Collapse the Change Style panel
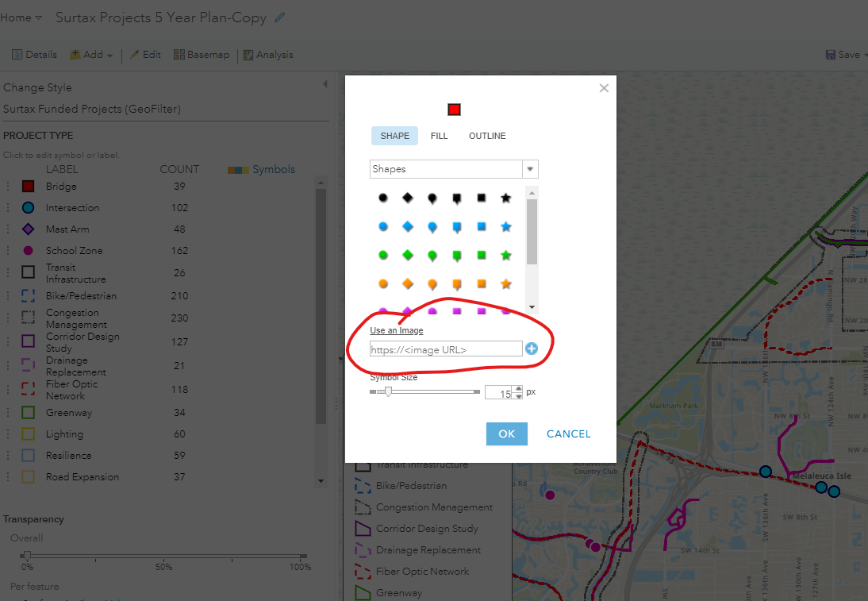Image resolution: width=868 pixels, height=601 pixels. point(325,83)
